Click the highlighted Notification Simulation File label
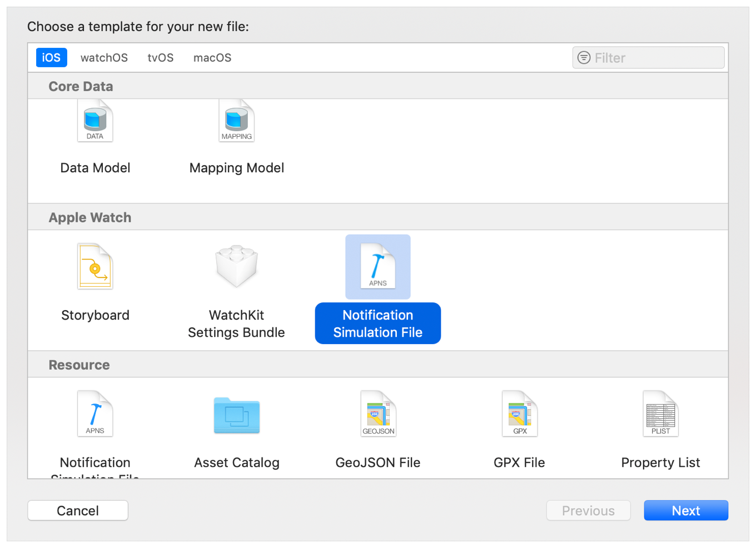 378,323
